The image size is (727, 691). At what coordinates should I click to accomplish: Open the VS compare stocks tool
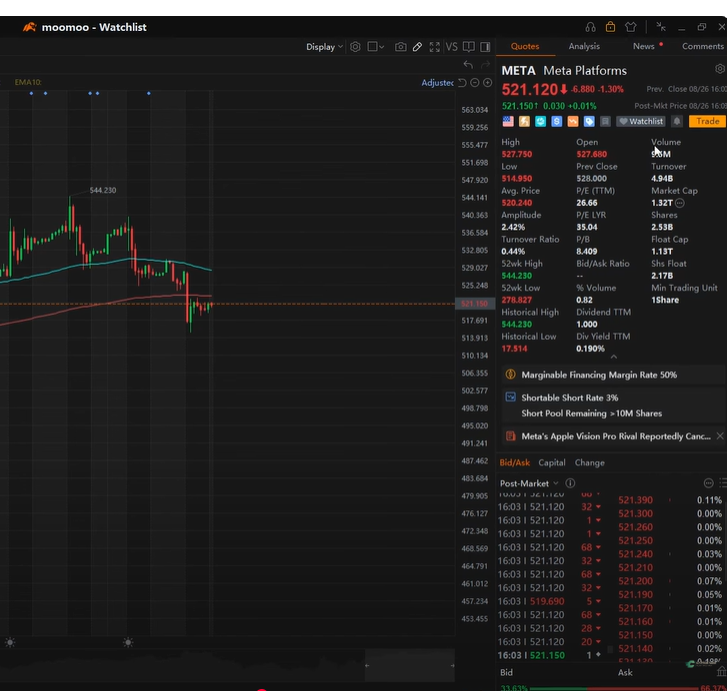point(451,47)
